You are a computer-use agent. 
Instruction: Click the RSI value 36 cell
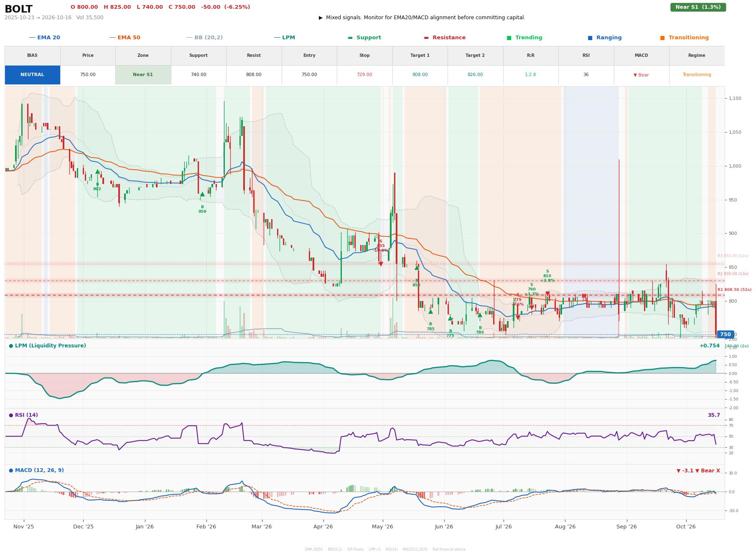tap(586, 75)
